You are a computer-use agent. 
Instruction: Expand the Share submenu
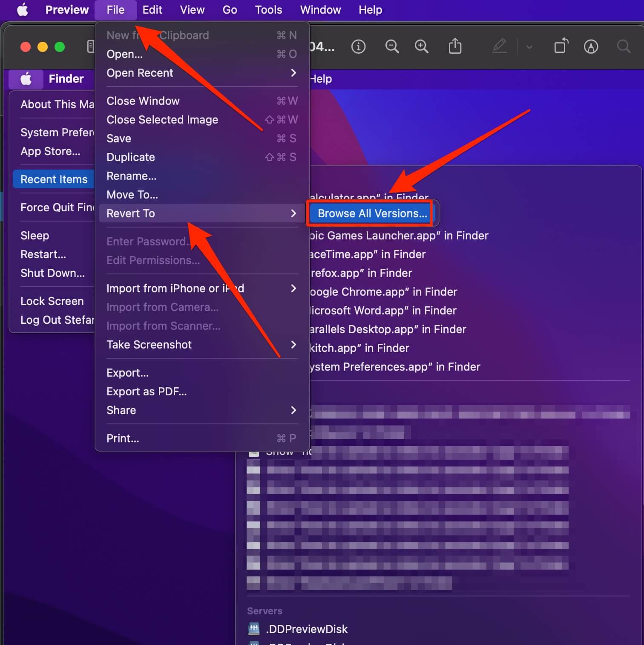pyautogui.click(x=202, y=410)
